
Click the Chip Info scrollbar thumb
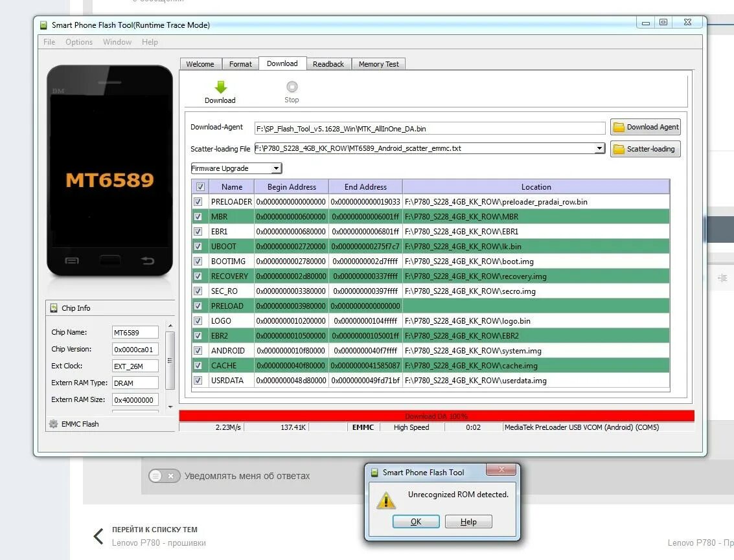pyautogui.click(x=170, y=360)
